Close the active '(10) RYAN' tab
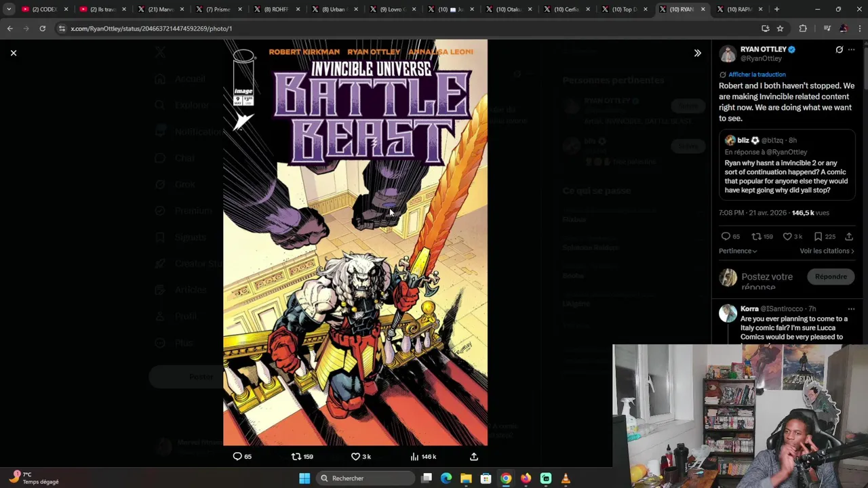The width and height of the screenshot is (868, 488). [x=703, y=9]
